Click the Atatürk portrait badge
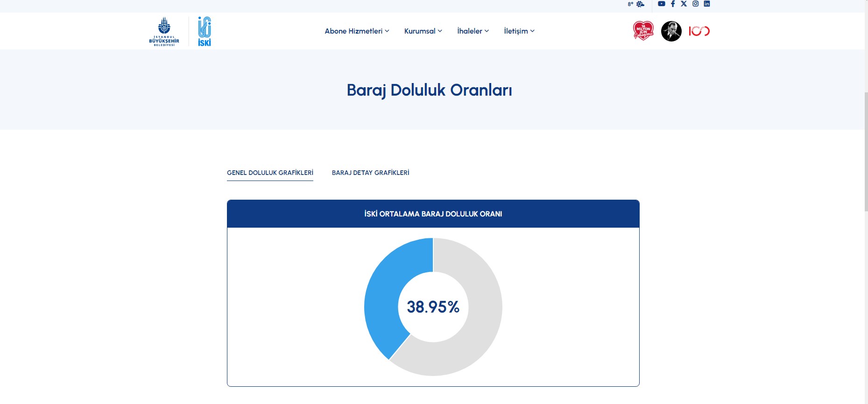The height and width of the screenshot is (404, 868). coord(671,31)
